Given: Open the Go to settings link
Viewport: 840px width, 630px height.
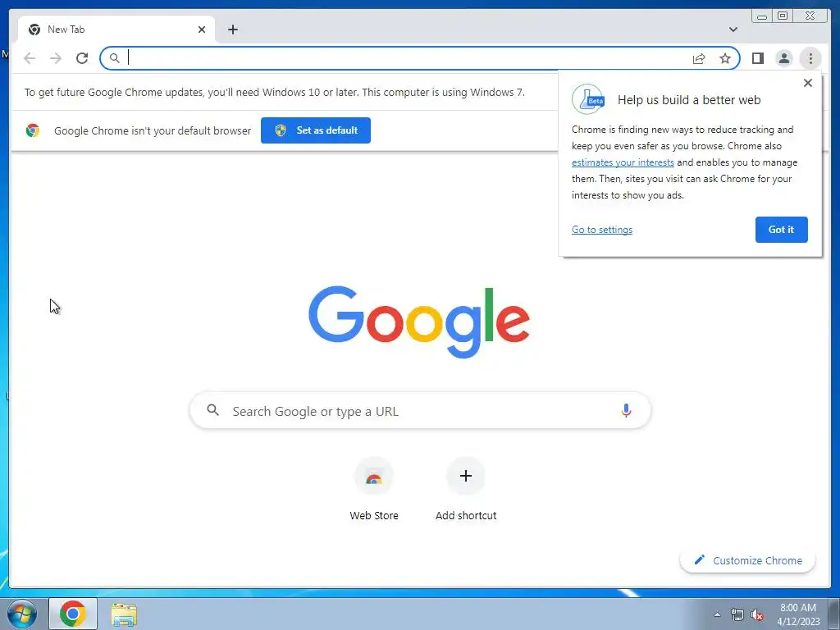Looking at the screenshot, I should [x=601, y=230].
